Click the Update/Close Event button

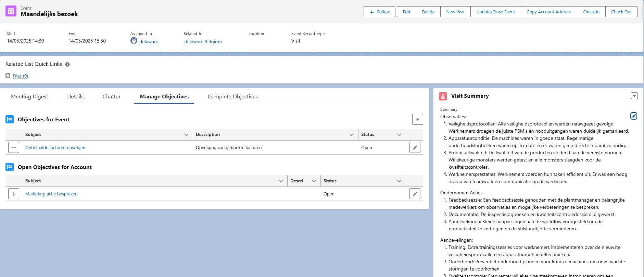click(495, 12)
